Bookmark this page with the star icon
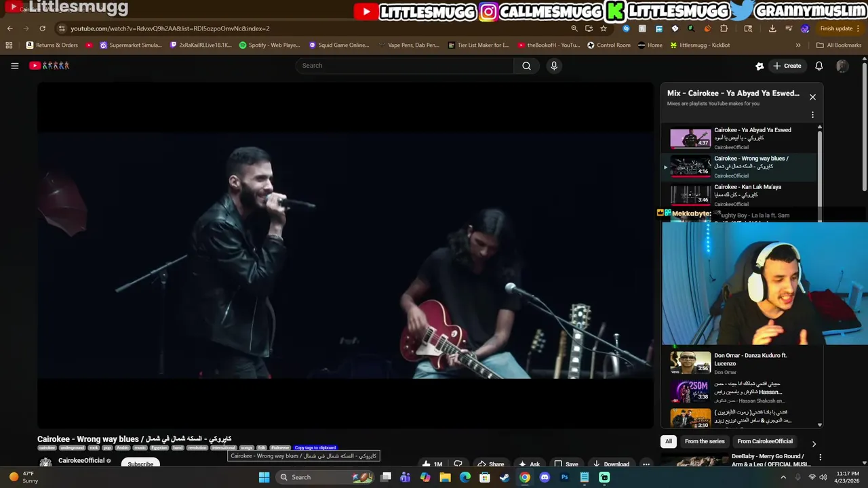 (x=604, y=28)
